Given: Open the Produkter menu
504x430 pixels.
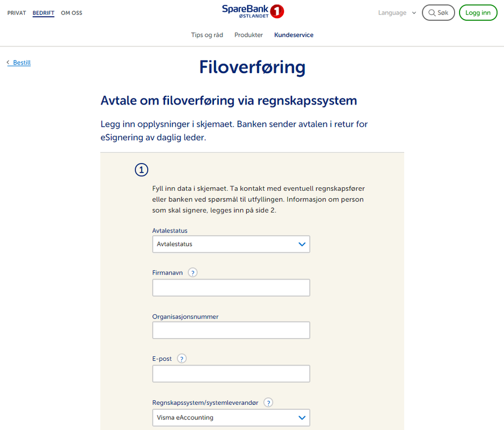Looking at the screenshot, I should [249, 35].
